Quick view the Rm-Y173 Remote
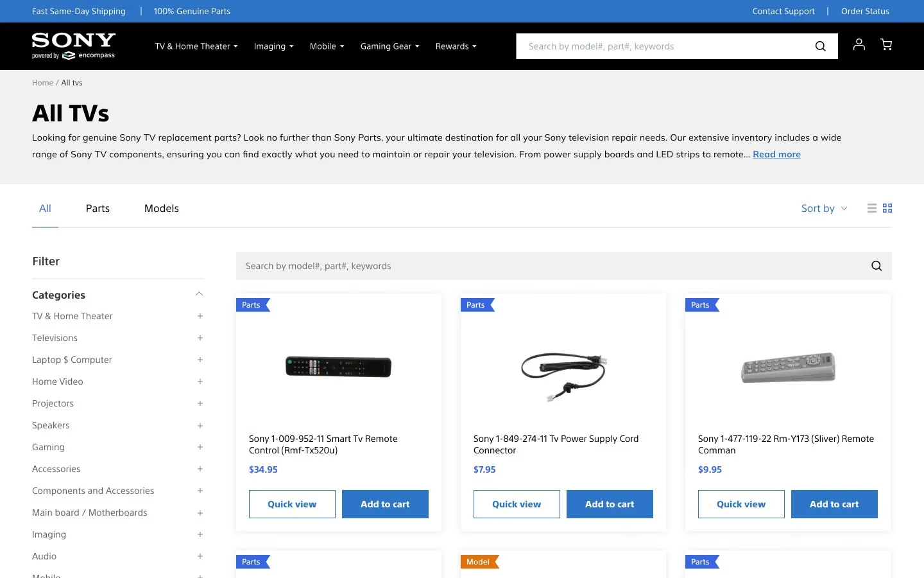Image resolution: width=924 pixels, height=578 pixels. (741, 504)
